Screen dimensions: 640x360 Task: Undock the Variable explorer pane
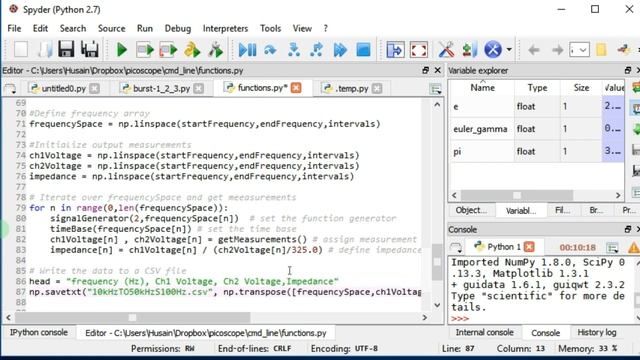click(x=628, y=70)
